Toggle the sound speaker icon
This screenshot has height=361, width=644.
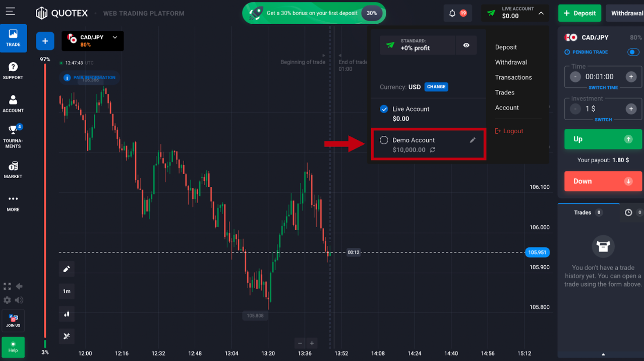click(19, 300)
